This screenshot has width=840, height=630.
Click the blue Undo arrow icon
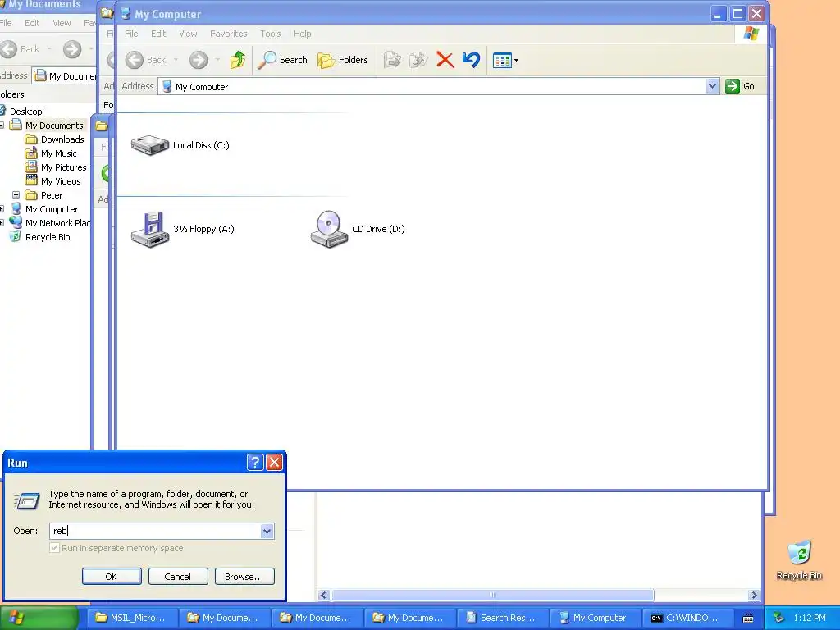coord(472,59)
